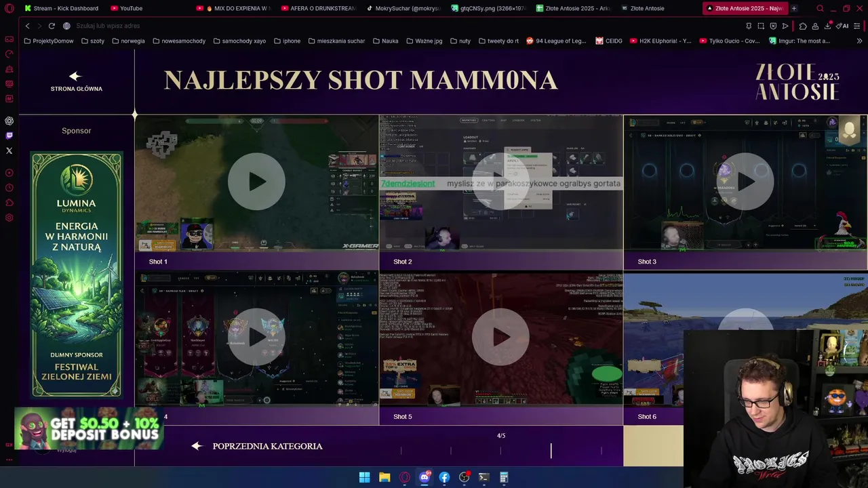
Task: Open the downloads icon
Action: pos(827,26)
